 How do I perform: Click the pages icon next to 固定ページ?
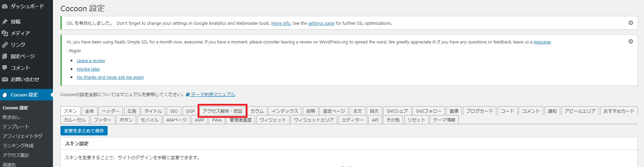coord(5,56)
